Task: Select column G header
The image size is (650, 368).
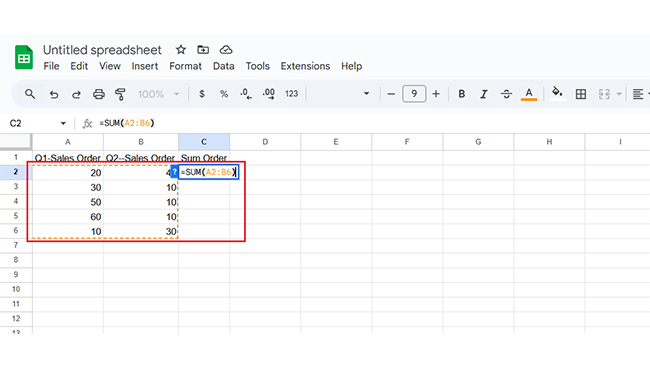Action: [478, 142]
